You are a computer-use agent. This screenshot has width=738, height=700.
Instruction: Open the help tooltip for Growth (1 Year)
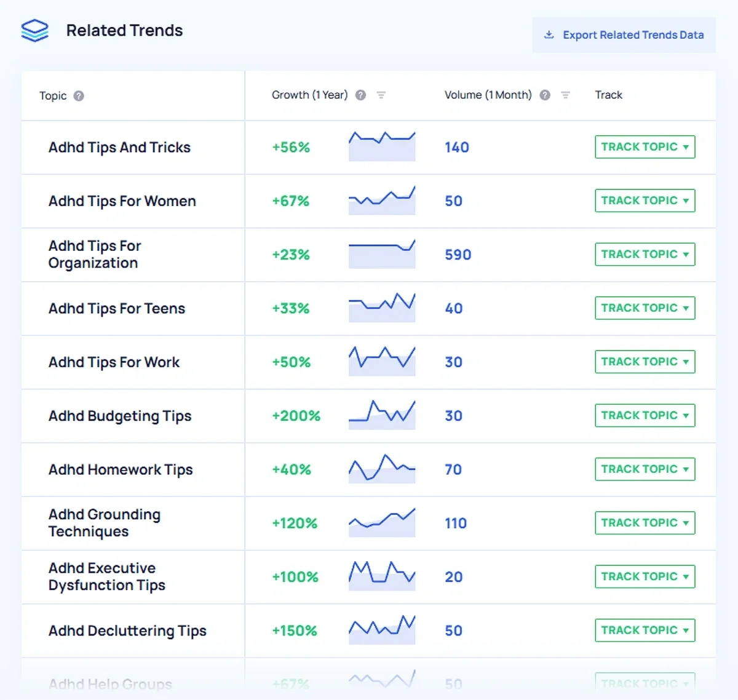(360, 95)
